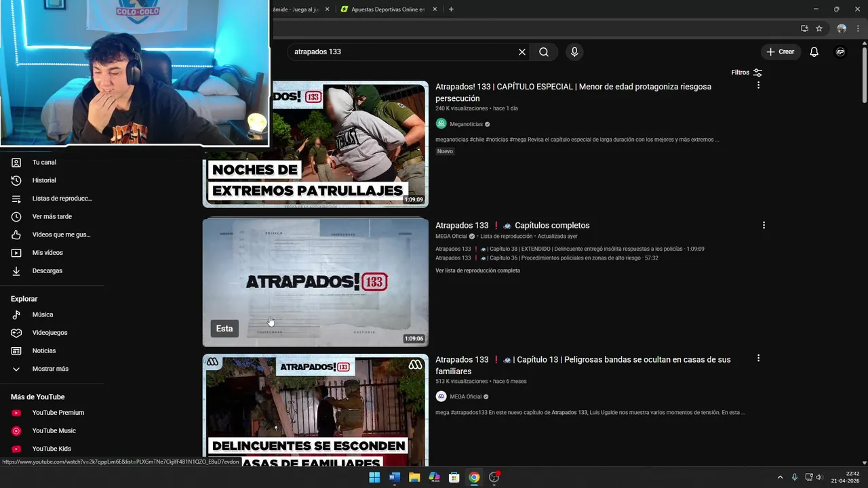Open Chrome three-dot menu
The width and height of the screenshot is (868, 488).
click(858, 28)
